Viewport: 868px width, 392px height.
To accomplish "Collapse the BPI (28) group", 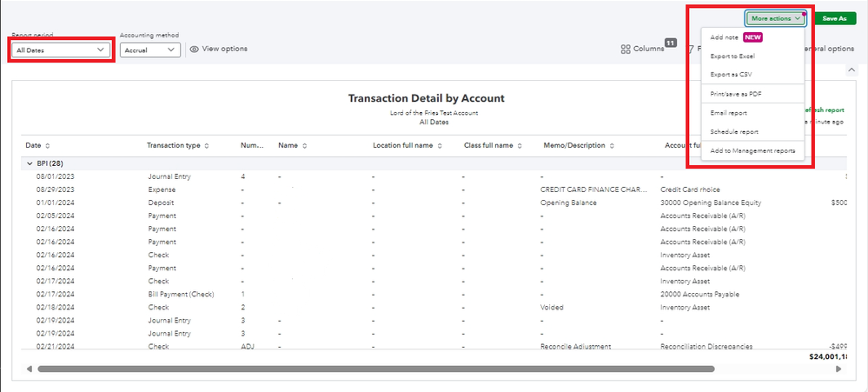I will 30,164.
